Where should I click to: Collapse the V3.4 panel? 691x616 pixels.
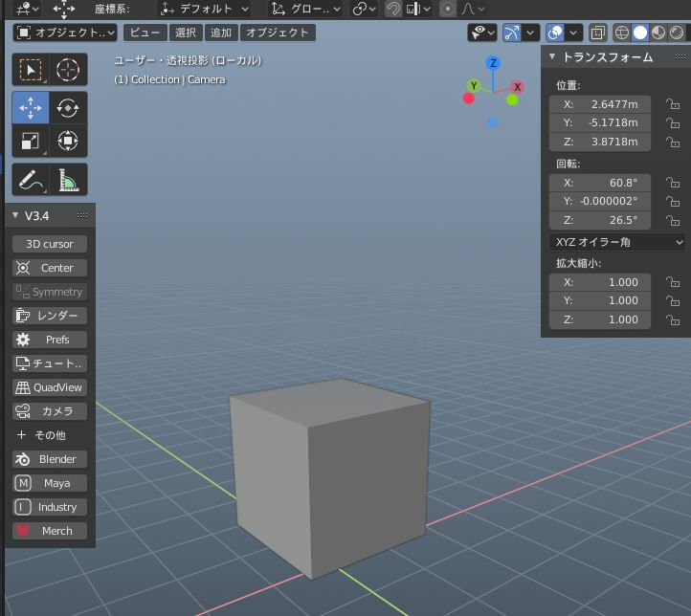click(15, 215)
